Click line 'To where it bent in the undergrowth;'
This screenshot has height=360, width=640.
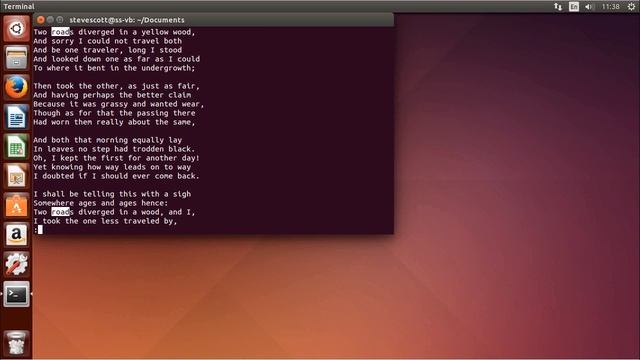pos(114,68)
